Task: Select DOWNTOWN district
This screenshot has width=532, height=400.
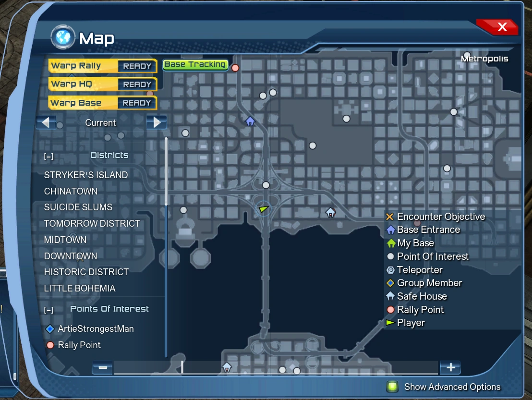Action: 71,256
